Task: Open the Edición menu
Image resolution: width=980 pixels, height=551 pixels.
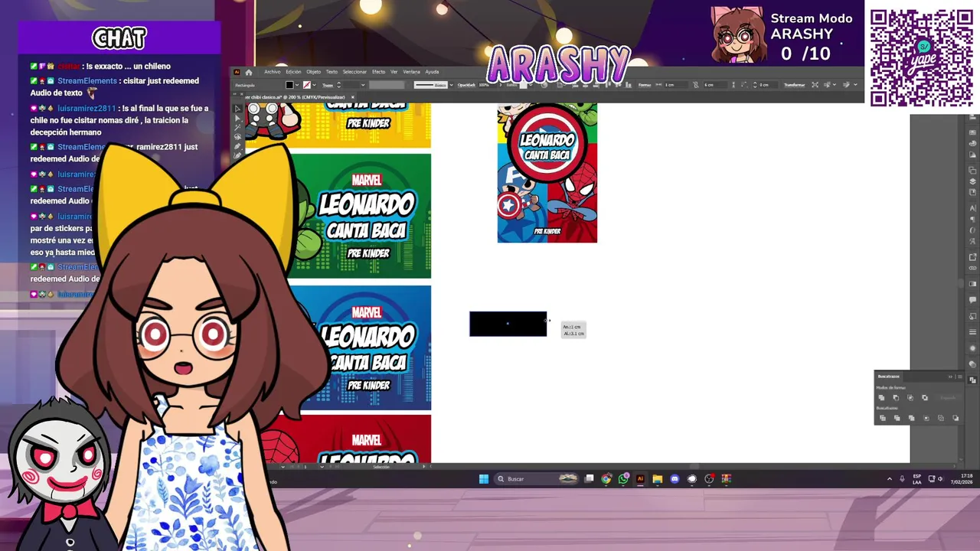Action: pos(293,72)
